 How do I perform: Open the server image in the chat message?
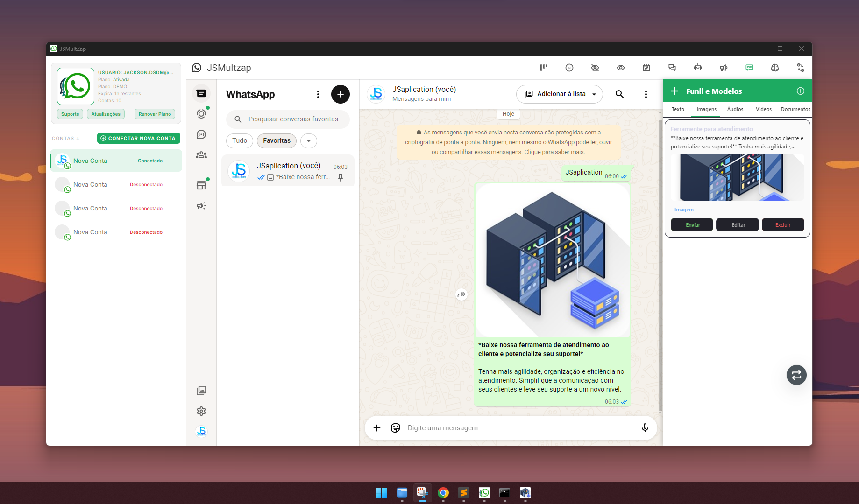[x=553, y=260]
